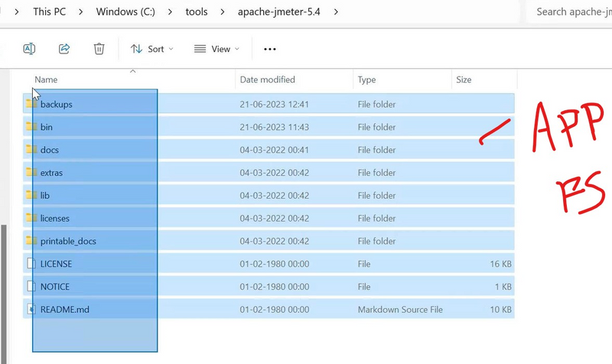This screenshot has width=612, height=364.
Task: Click the Share icon in toolbar
Action: point(64,49)
